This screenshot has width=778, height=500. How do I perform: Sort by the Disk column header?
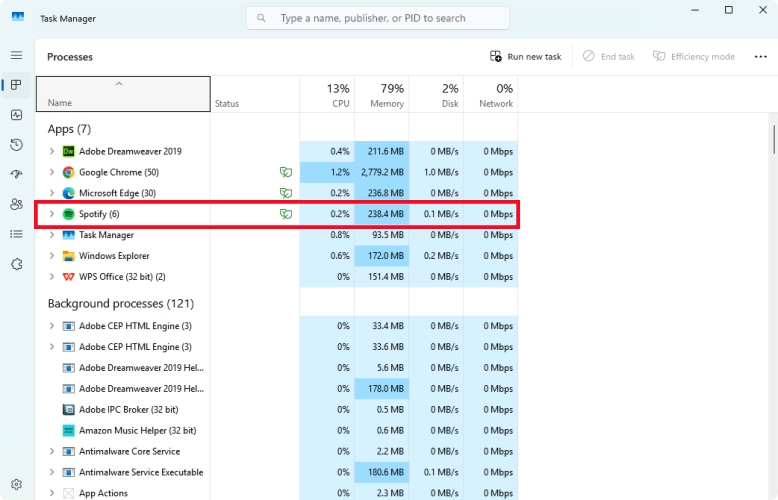(436, 94)
